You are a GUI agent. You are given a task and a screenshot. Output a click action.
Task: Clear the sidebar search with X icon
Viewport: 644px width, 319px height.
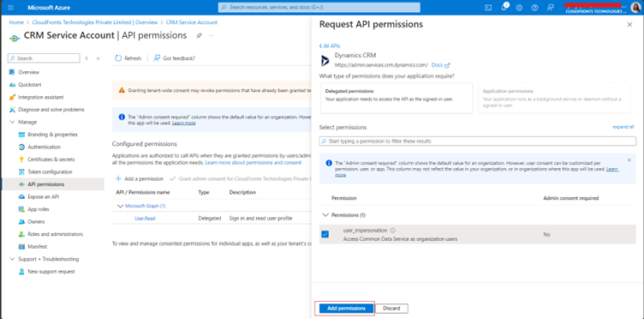pyautogui.click(x=86, y=58)
